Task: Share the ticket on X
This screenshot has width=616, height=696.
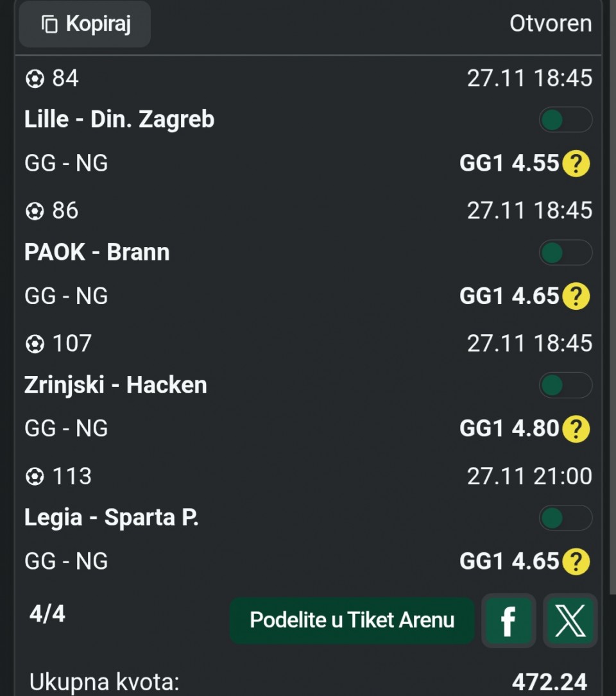Action: [570, 620]
